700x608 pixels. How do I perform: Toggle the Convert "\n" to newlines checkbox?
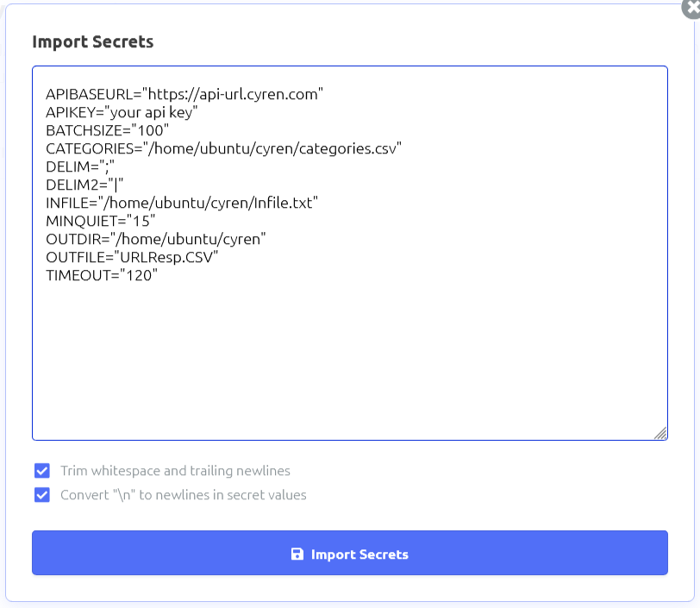[42, 495]
